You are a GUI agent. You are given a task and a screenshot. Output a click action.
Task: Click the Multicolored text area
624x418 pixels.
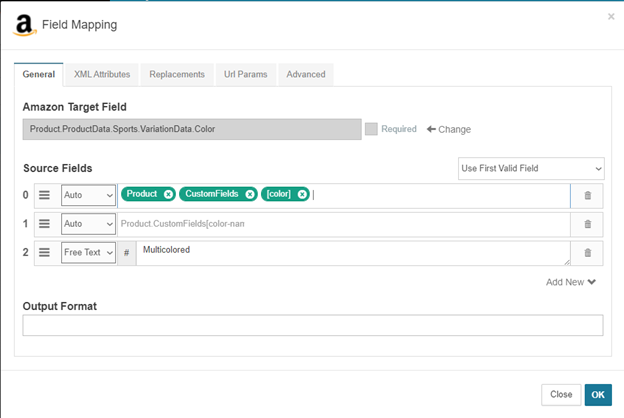[353, 253]
